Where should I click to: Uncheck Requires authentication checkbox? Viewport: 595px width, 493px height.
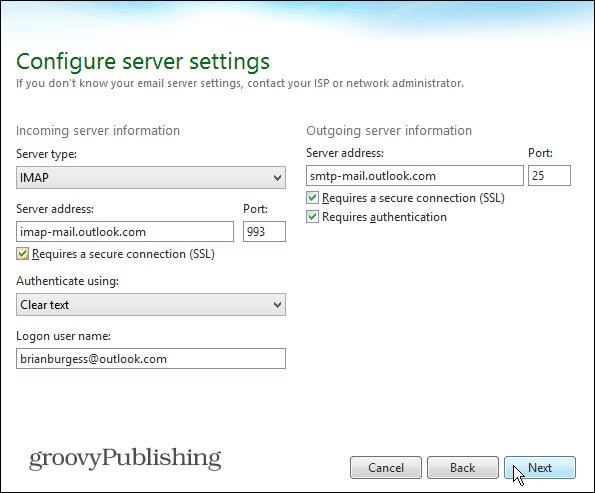[312, 217]
